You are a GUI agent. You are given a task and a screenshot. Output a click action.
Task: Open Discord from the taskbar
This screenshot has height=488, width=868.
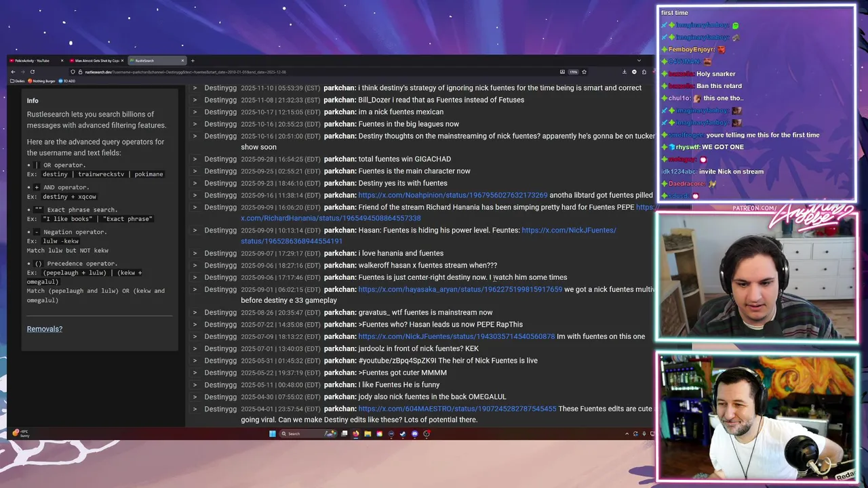coord(414,434)
